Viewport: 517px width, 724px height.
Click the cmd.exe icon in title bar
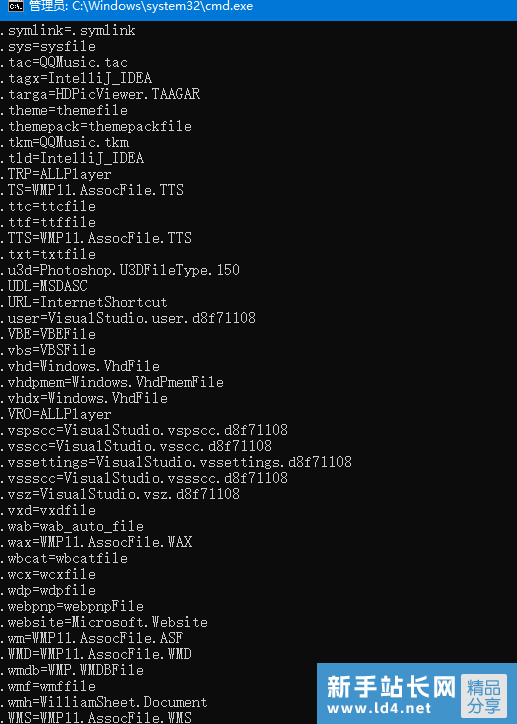coord(16,6)
